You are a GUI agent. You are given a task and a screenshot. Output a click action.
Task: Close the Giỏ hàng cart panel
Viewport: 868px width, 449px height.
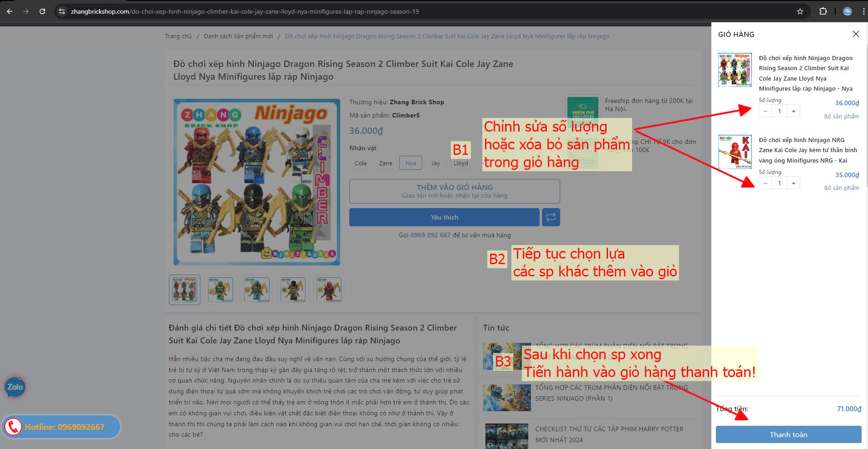856,34
